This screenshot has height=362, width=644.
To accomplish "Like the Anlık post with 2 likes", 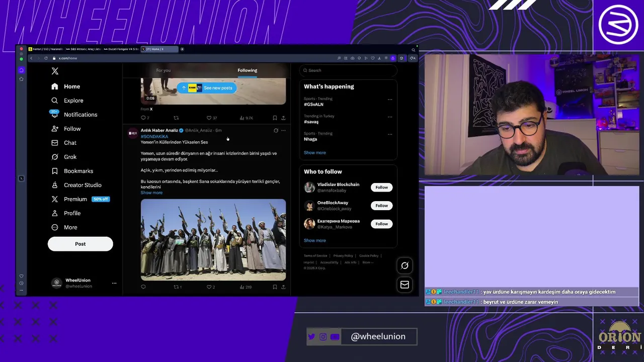I will click(211, 287).
